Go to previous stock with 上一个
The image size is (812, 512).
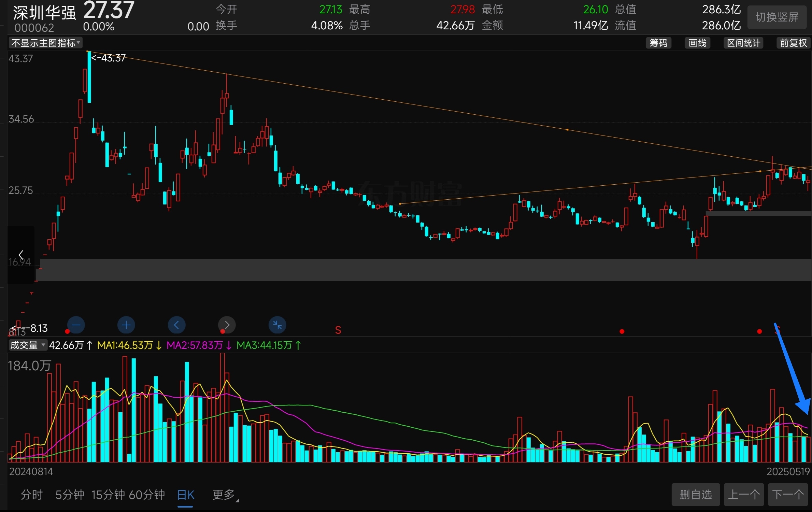click(744, 495)
